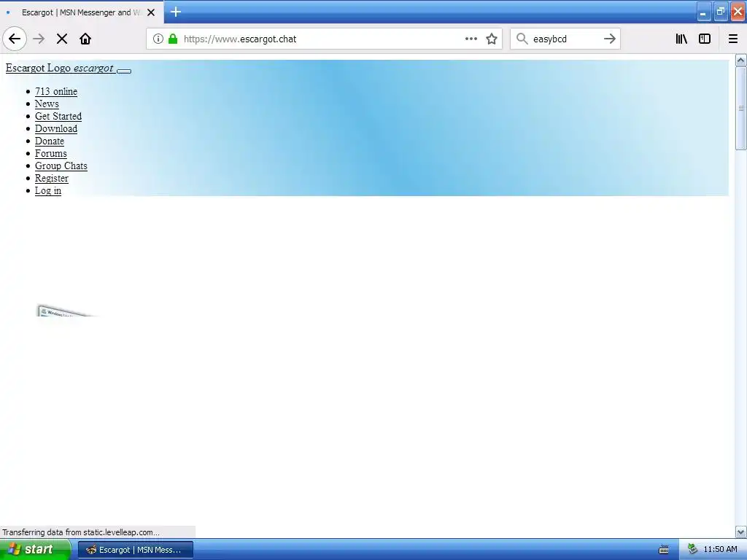Toggle the sidebar view icon
Screen dimensions: 747x560
705,39
